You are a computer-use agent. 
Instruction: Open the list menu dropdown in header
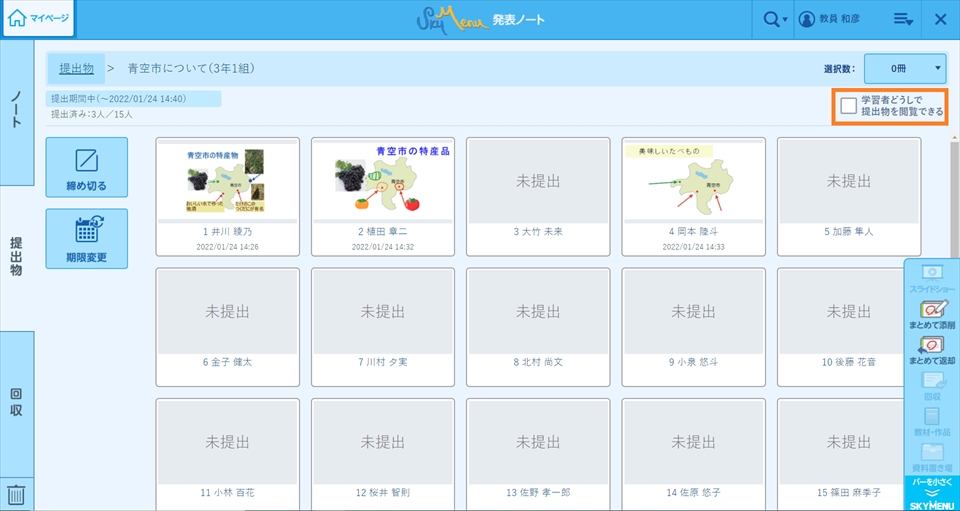[903, 19]
